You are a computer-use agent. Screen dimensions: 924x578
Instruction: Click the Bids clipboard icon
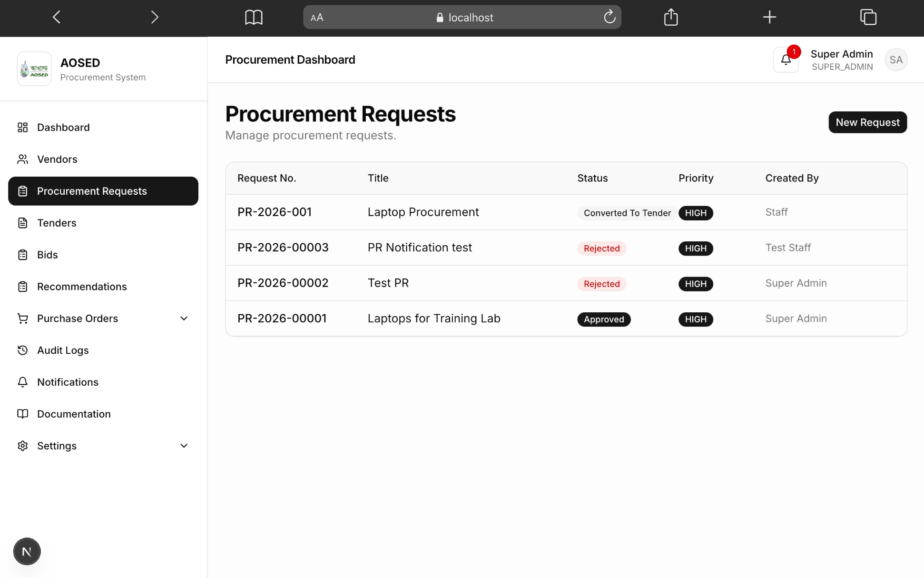[x=23, y=255]
